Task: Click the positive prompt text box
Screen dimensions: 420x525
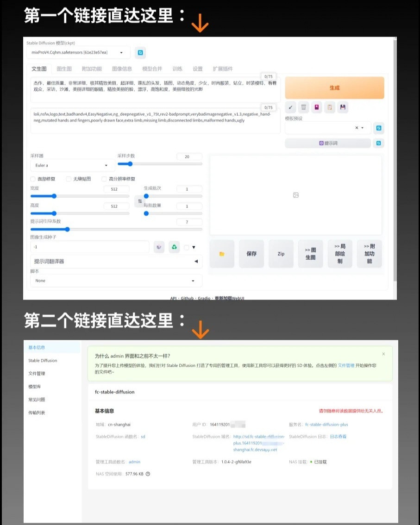Action: click(x=156, y=90)
